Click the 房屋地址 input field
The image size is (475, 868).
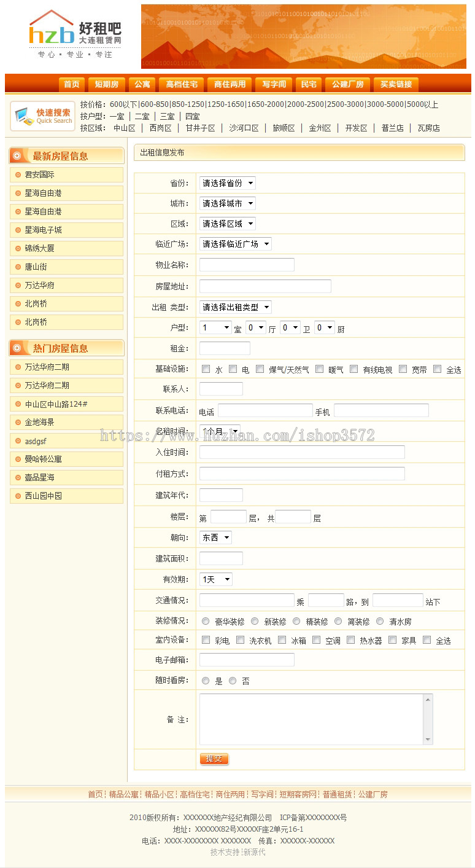(265, 286)
